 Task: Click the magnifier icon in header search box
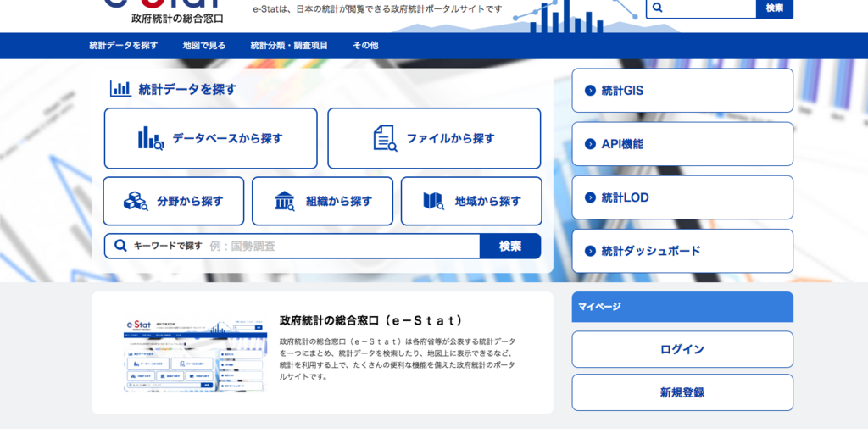pos(658,8)
